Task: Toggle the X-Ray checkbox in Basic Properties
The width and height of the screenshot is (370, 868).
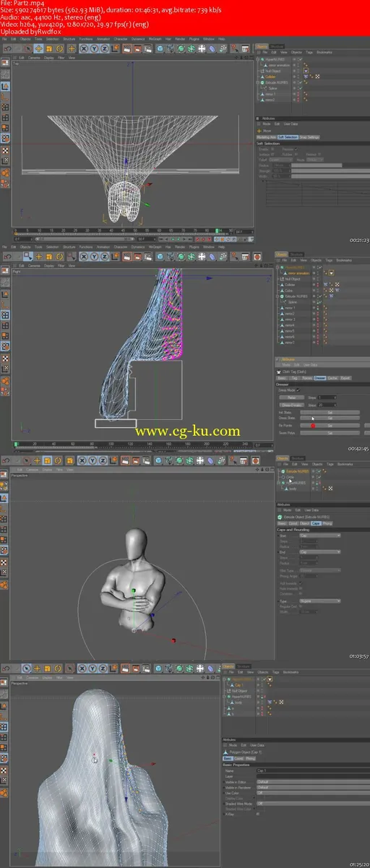Action: click(x=258, y=814)
